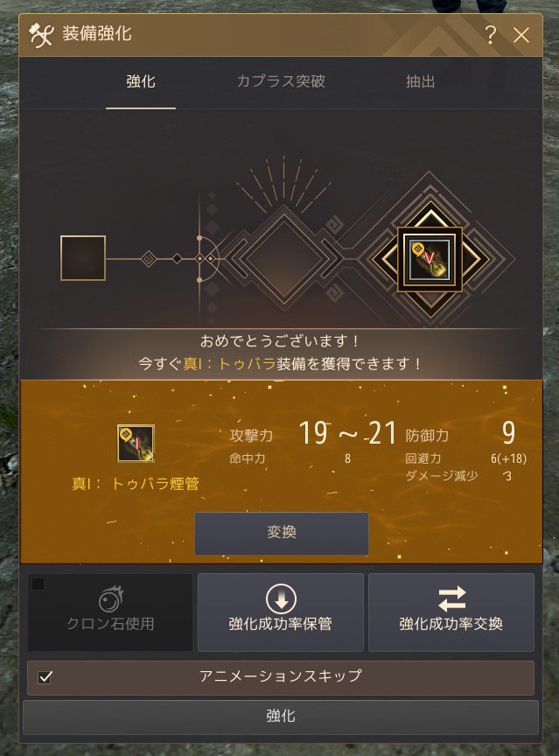Click the bottom 強化 enhance button

[281, 717]
